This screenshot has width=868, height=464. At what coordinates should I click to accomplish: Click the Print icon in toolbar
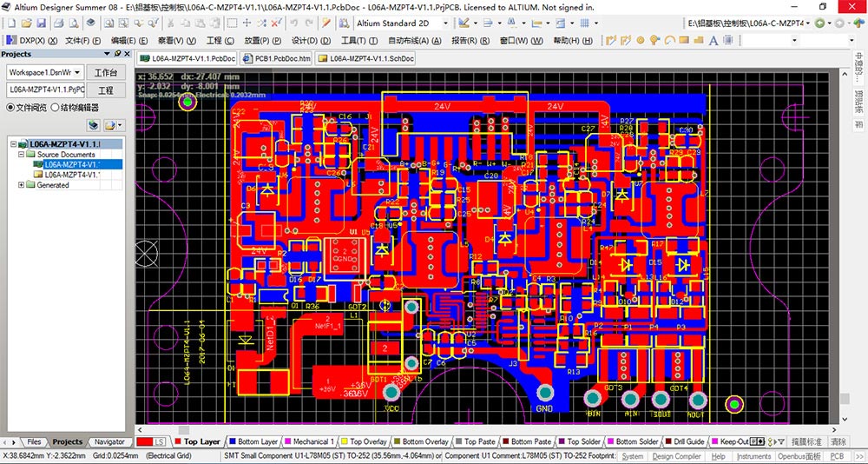point(59,23)
